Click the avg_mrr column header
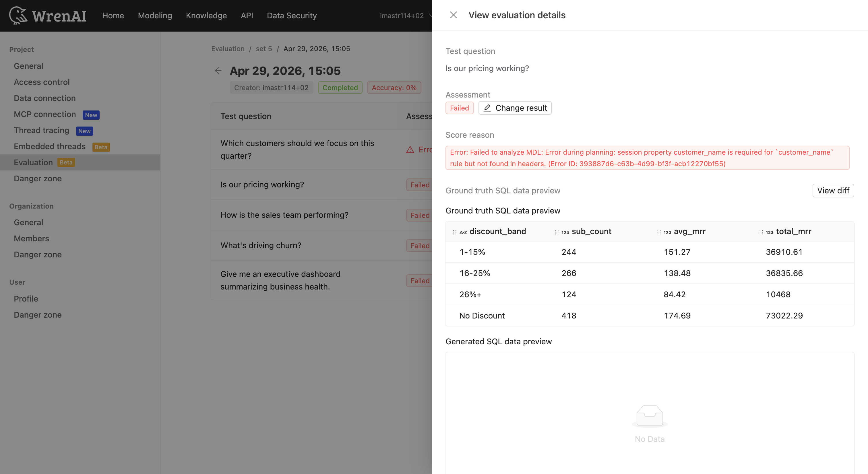The height and width of the screenshot is (474, 868). pyautogui.click(x=701, y=232)
